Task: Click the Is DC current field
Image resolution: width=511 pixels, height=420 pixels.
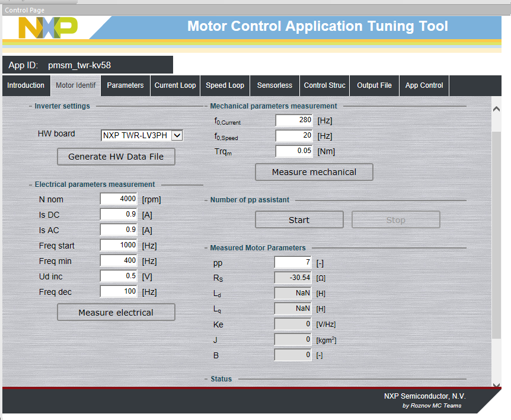Action: click(x=119, y=214)
